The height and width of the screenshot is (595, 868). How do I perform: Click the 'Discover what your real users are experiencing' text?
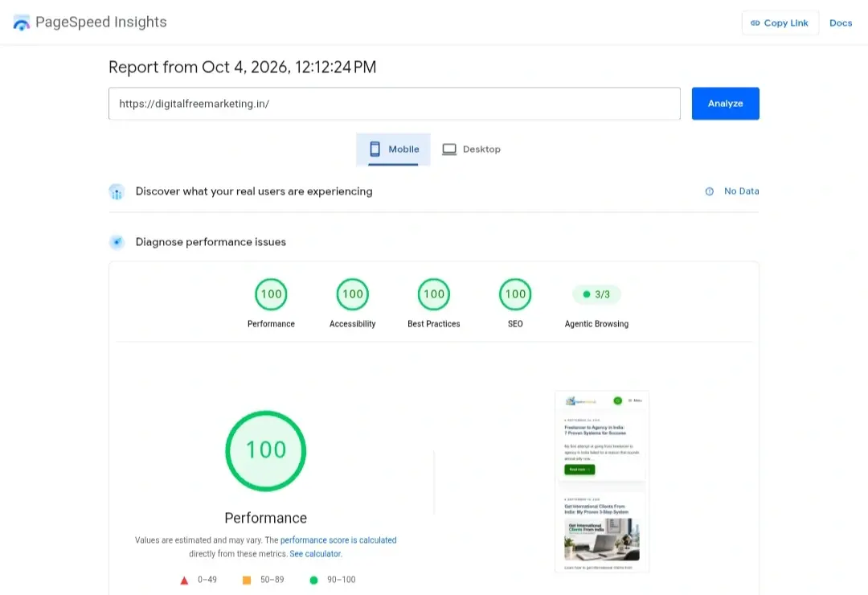254,191
